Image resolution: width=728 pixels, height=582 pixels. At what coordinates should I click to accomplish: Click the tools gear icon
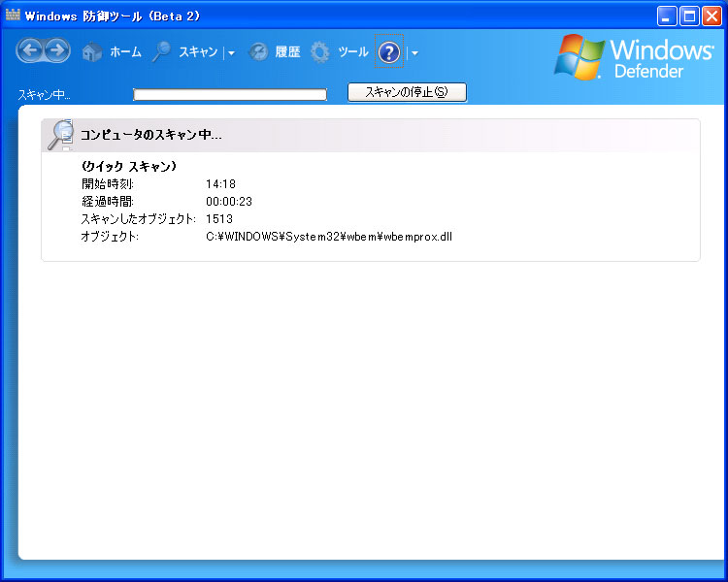click(320, 52)
